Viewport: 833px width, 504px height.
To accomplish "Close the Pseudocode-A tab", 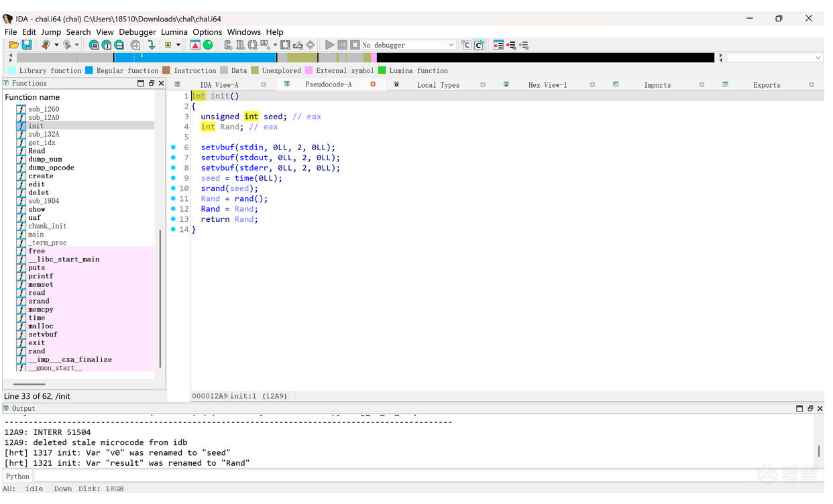I will pos(373,84).
